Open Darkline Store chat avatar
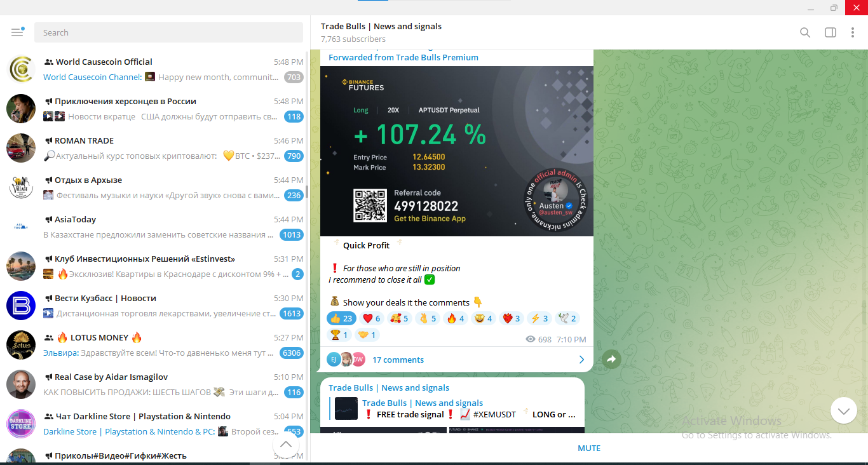The width and height of the screenshot is (868, 465). [x=21, y=424]
